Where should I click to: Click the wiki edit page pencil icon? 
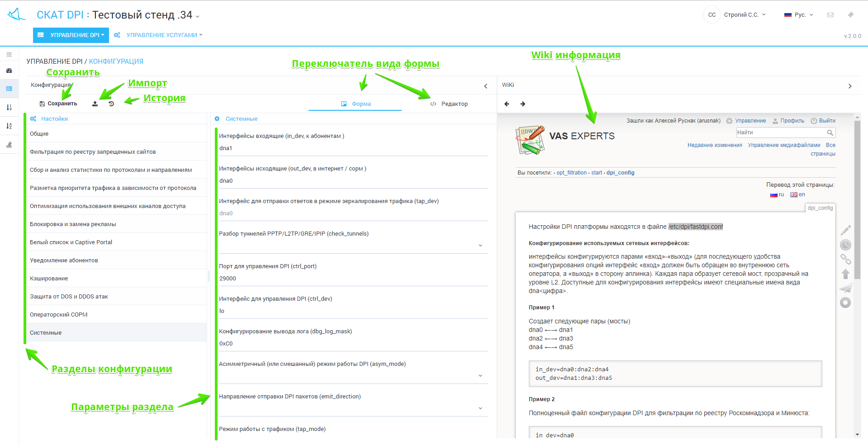tap(845, 230)
